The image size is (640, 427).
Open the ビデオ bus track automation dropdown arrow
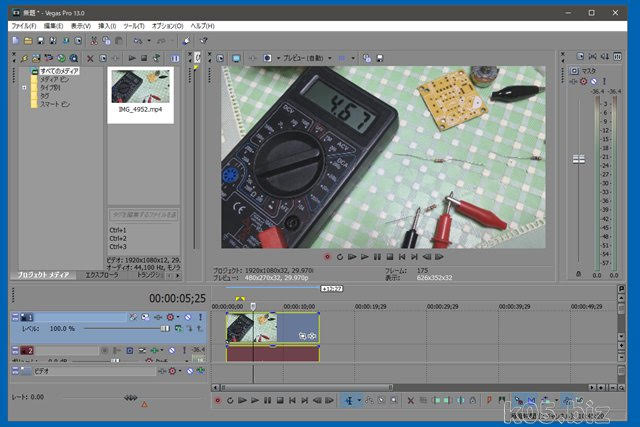pos(180,371)
